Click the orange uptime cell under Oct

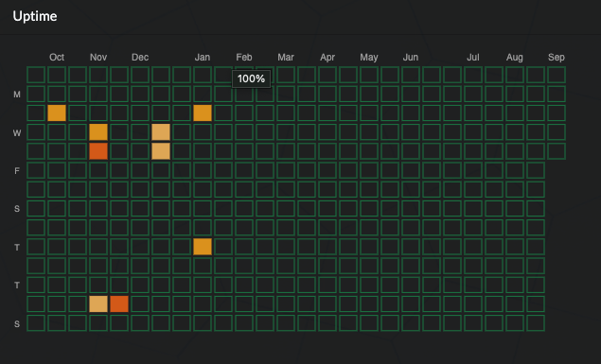tap(57, 113)
